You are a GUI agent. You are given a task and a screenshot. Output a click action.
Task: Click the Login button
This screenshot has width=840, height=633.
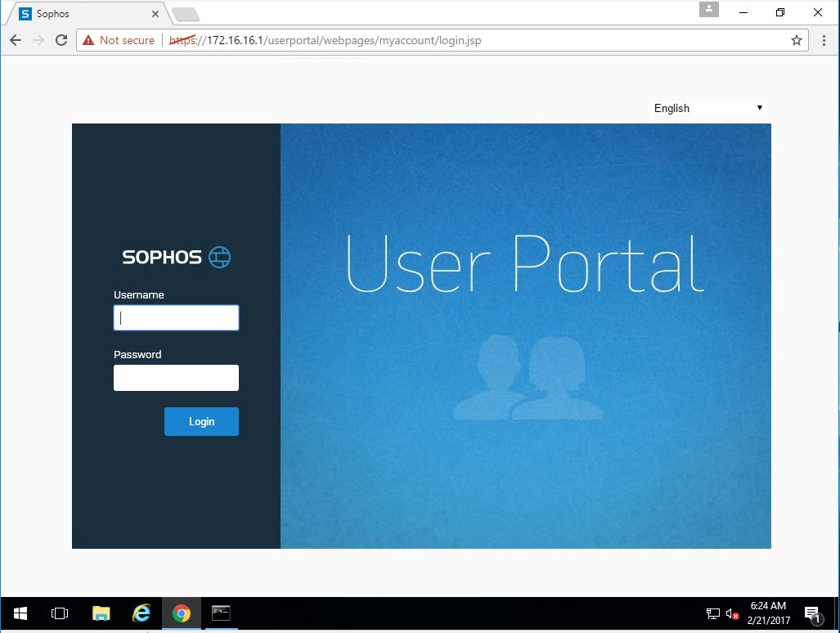click(x=201, y=421)
